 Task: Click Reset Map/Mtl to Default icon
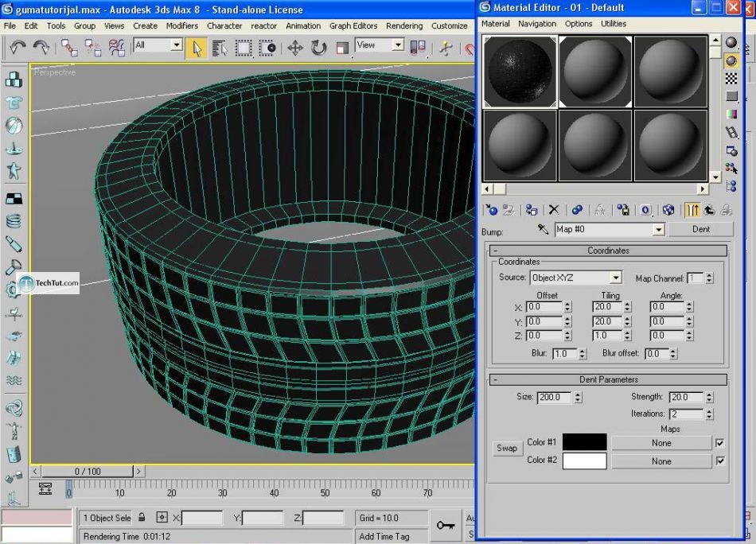click(554, 210)
